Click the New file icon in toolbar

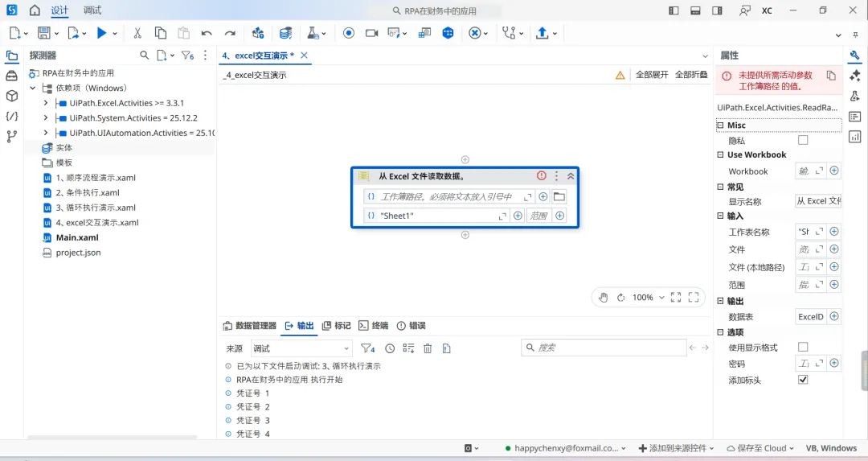coord(15,33)
